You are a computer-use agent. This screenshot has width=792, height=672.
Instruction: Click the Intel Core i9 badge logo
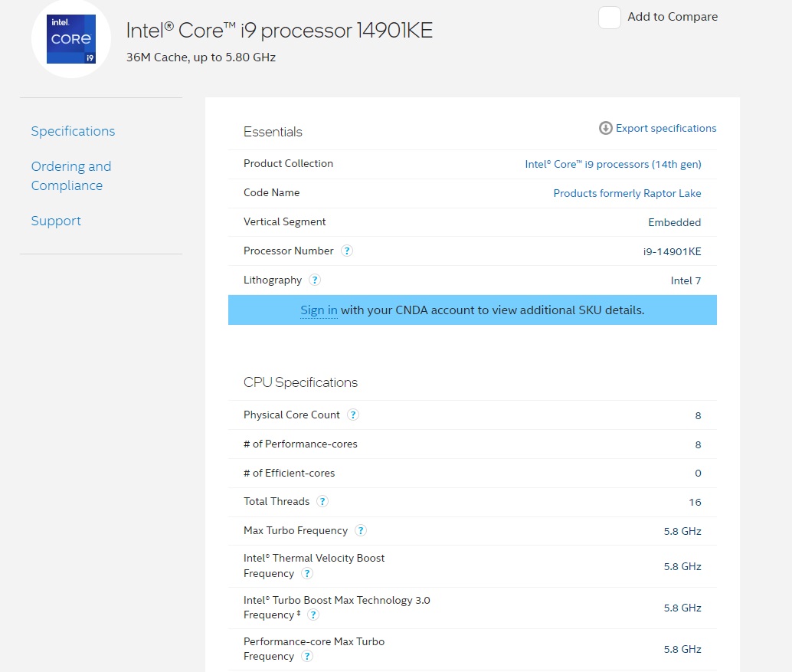pyautogui.click(x=71, y=39)
